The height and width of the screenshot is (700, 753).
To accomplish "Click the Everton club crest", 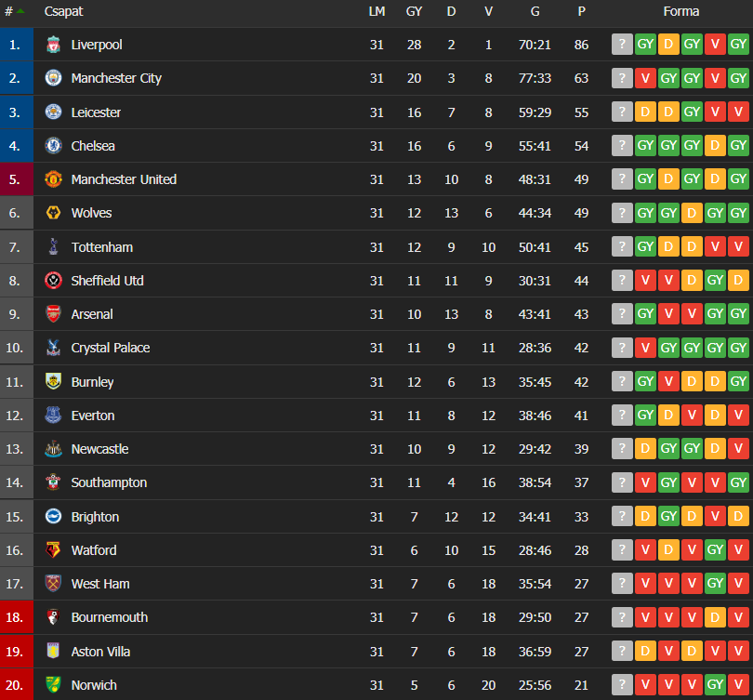I will click(x=53, y=416).
